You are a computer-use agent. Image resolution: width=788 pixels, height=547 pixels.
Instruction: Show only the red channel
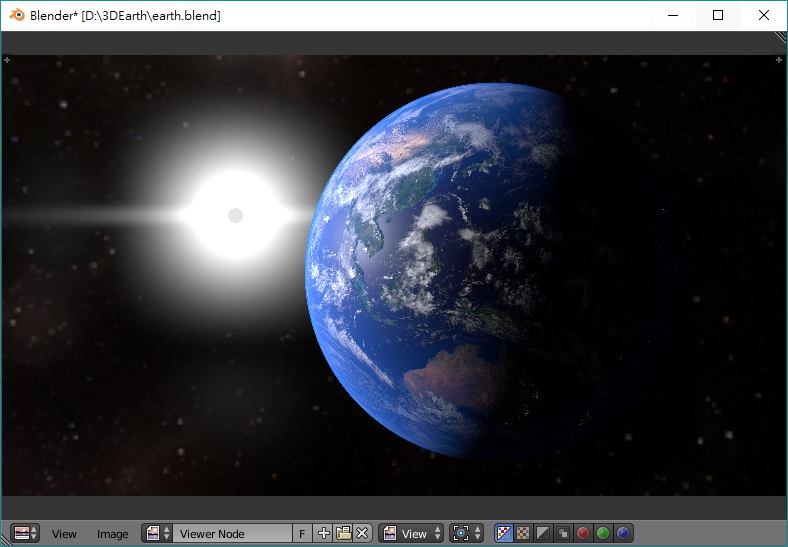(583, 534)
